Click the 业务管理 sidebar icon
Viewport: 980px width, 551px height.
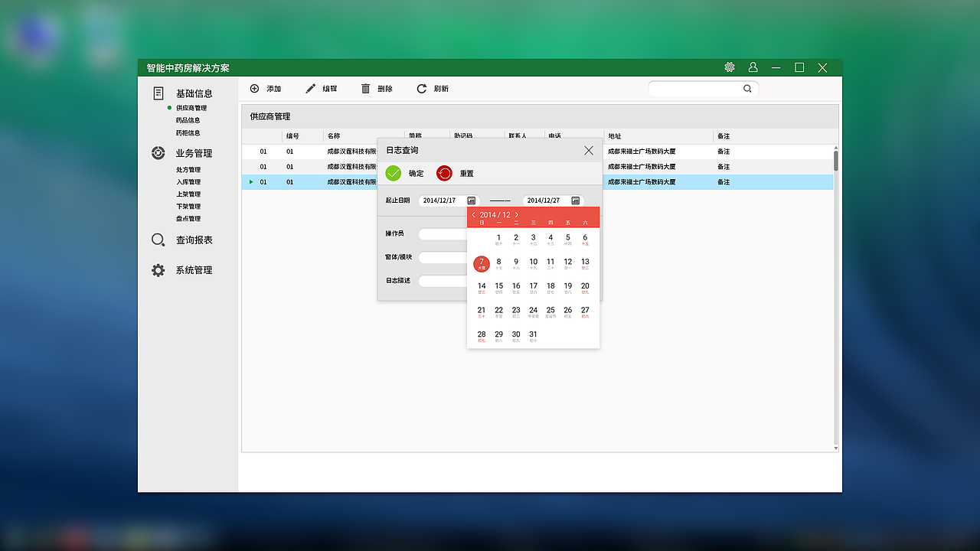[158, 153]
